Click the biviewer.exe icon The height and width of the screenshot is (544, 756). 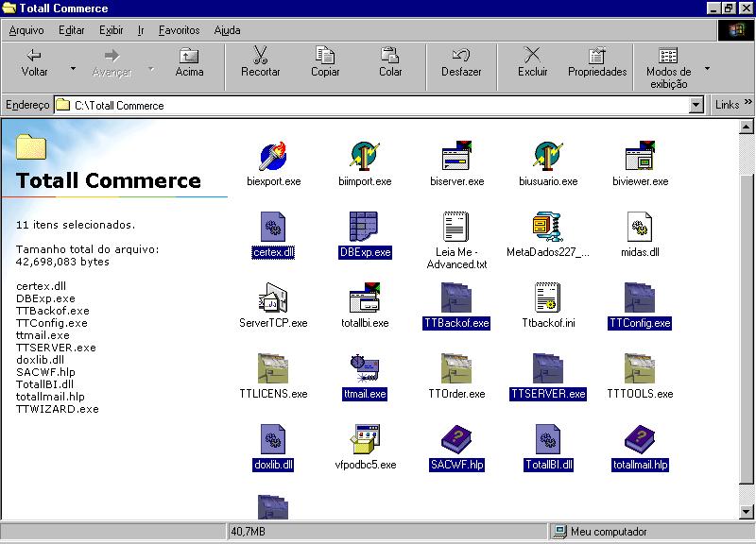click(640, 156)
